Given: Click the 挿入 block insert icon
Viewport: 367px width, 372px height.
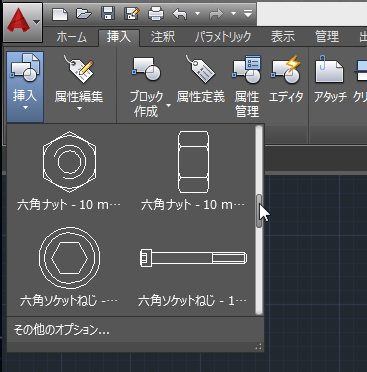Looking at the screenshot, I should [25, 68].
